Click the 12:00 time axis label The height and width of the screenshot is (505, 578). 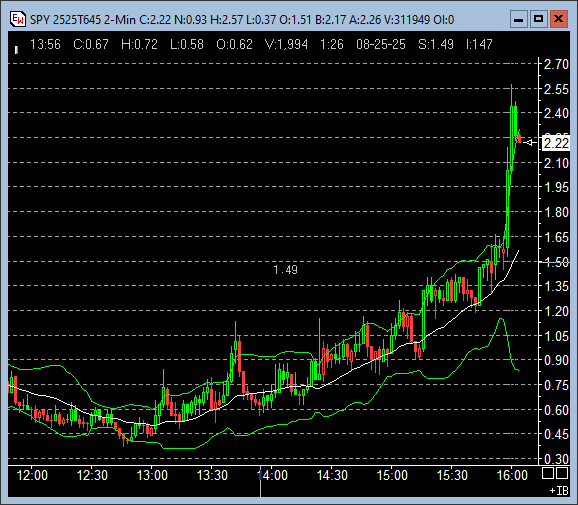click(32, 475)
